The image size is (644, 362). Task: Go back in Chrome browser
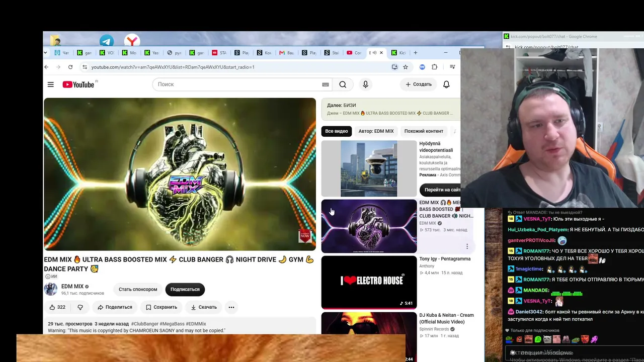point(46,67)
